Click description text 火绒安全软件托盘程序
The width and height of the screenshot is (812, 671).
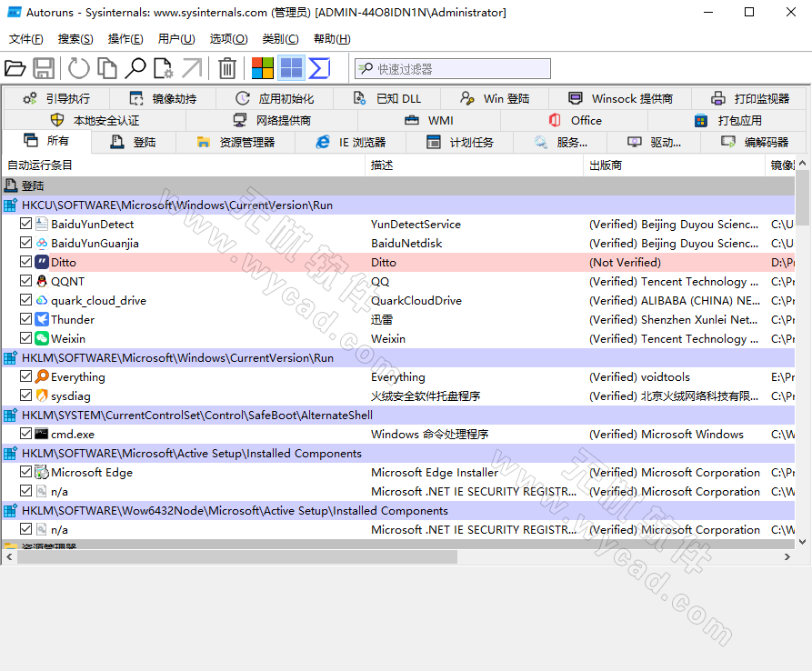426,396
